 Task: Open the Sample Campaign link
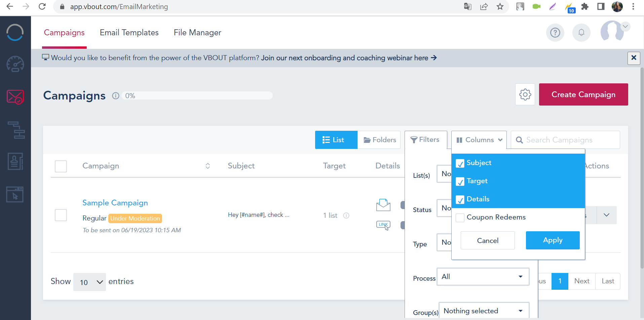tap(115, 203)
